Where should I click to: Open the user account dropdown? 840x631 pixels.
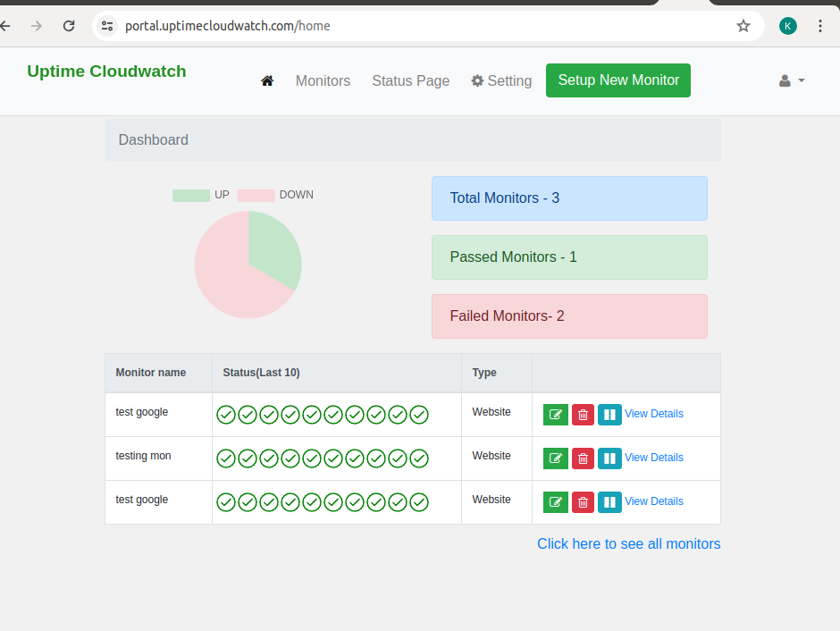click(791, 80)
